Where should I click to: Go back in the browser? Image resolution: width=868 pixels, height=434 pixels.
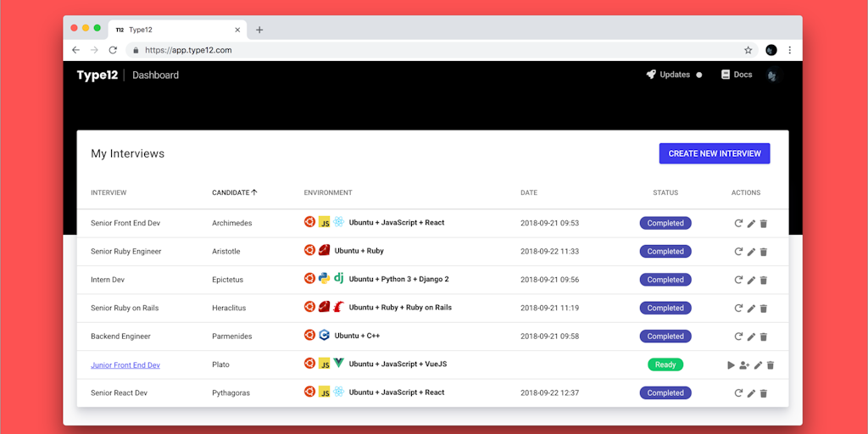(75, 50)
